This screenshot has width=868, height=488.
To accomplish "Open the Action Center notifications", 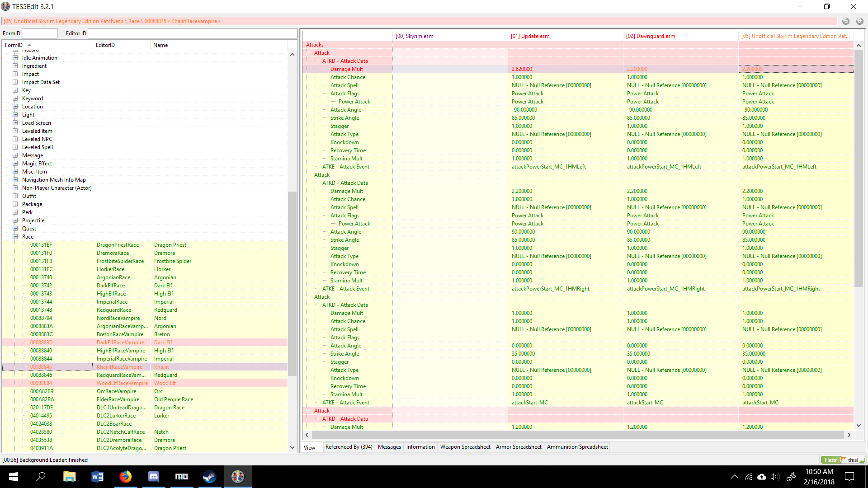I will [x=849, y=477].
